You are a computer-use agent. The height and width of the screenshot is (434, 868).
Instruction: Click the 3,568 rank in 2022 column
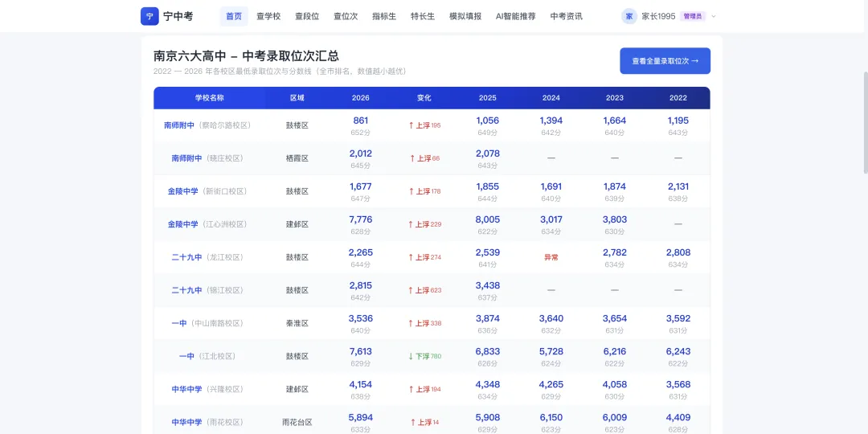pos(678,385)
